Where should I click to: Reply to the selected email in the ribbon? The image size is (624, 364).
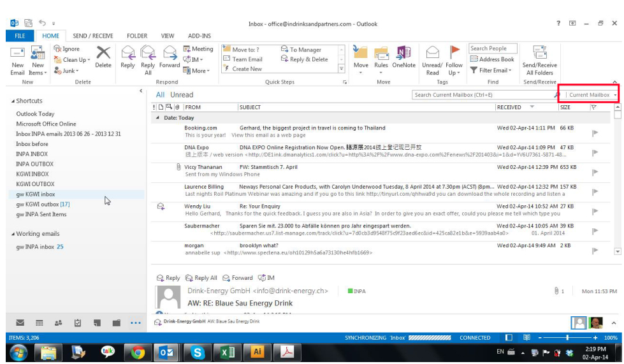127,57
